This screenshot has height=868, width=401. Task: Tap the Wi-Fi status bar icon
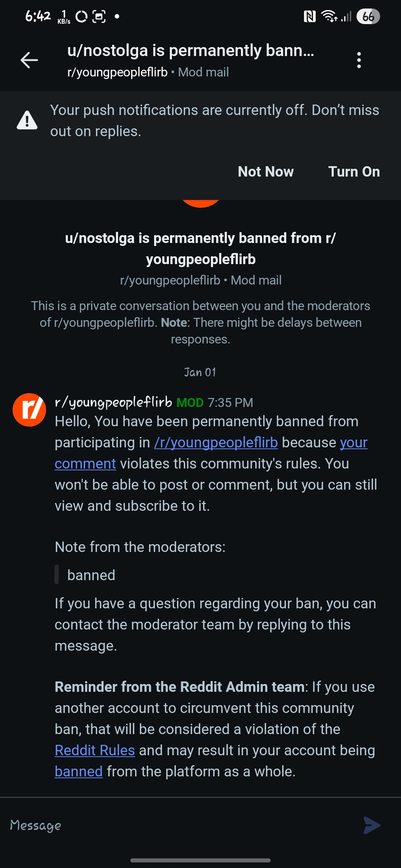pyautogui.click(x=329, y=16)
